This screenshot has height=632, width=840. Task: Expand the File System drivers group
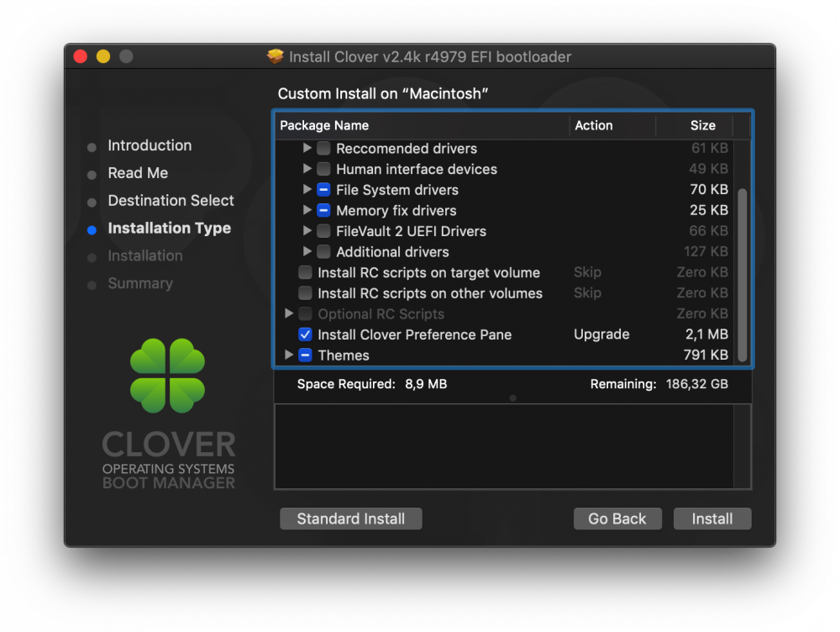307,189
